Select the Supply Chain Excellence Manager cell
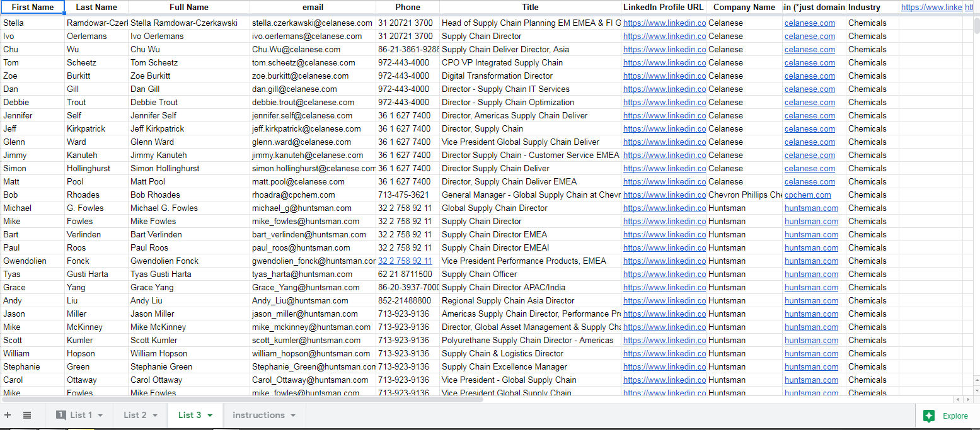 [530, 366]
